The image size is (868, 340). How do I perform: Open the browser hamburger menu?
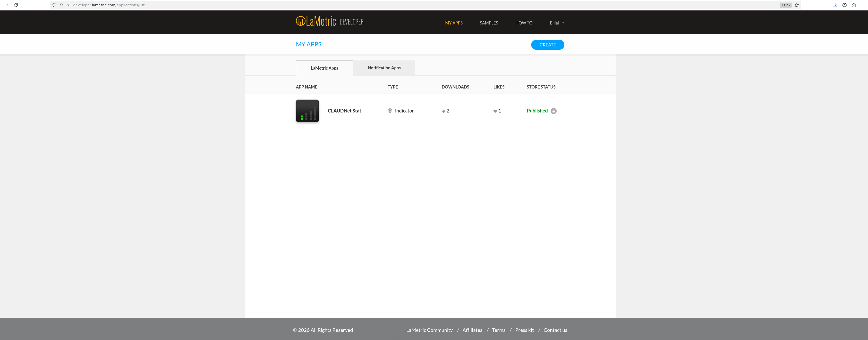[x=863, y=5]
